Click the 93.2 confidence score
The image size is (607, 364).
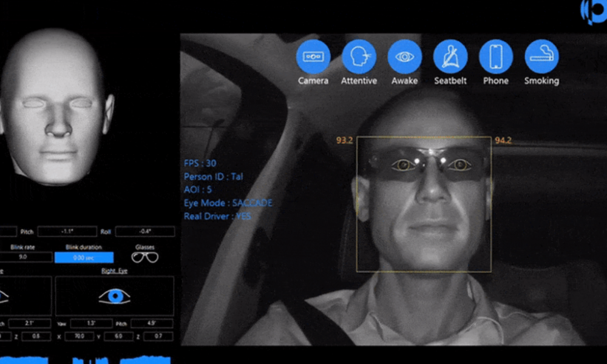click(345, 140)
